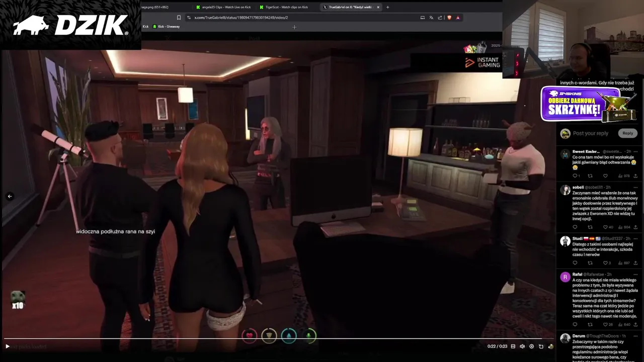
Task: Open the x10 emote counter in the stream overlay
Action: tap(18, 300)
